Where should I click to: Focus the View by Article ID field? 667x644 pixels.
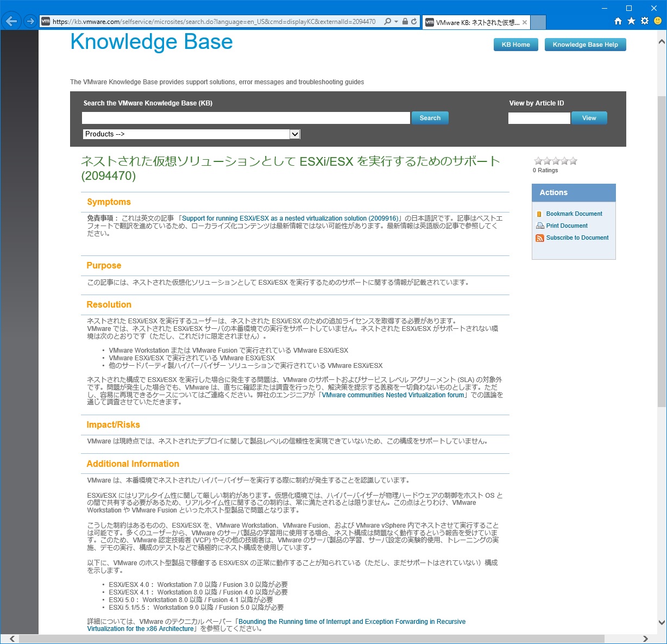click(539, 118)
